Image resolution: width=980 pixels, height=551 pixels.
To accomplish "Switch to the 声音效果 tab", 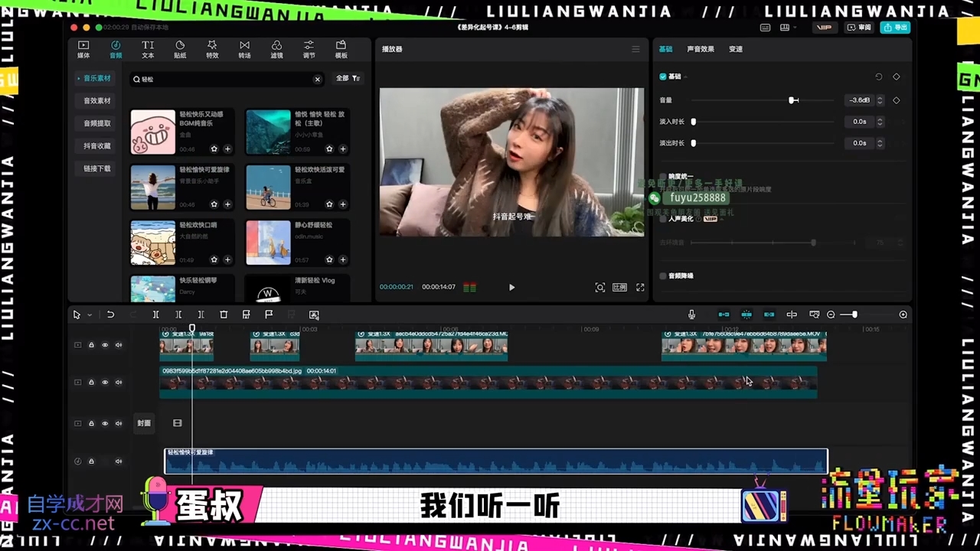I will [701, 49].
